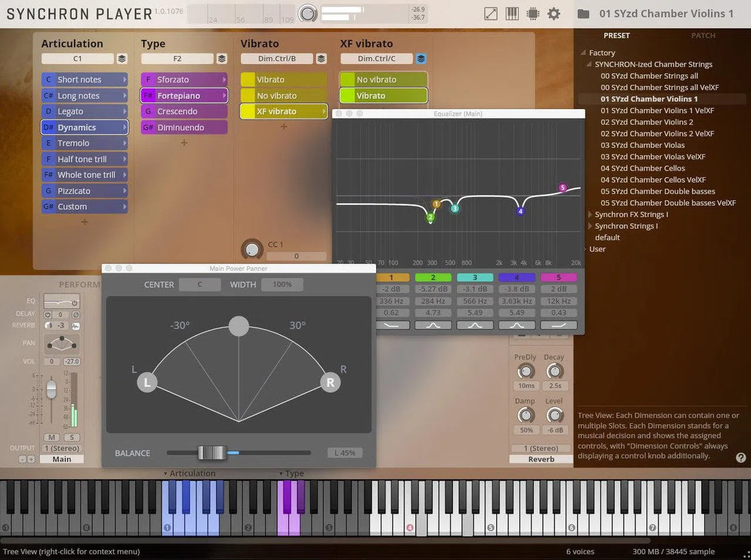Click the layers icon beside Articulation C1
This screenshot has height=560, width=751.
coord(122,59)
